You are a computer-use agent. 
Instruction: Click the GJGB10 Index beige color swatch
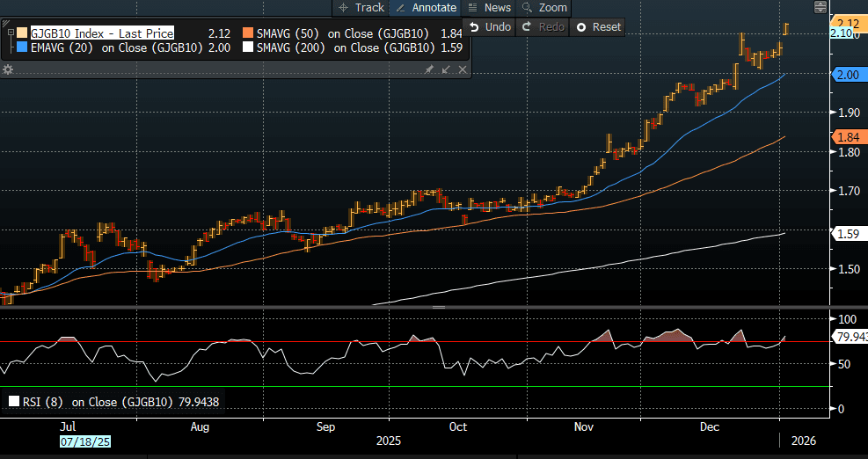tap(22, 33)
